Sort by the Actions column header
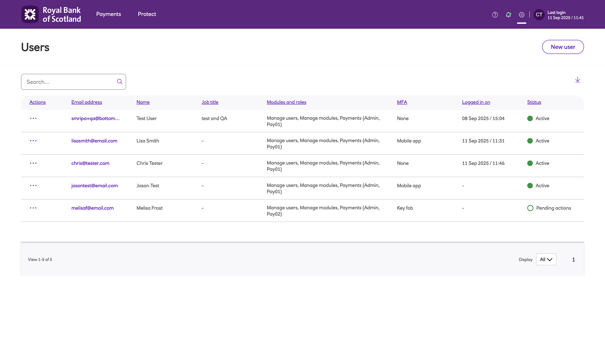 click(x=37, y=102)
